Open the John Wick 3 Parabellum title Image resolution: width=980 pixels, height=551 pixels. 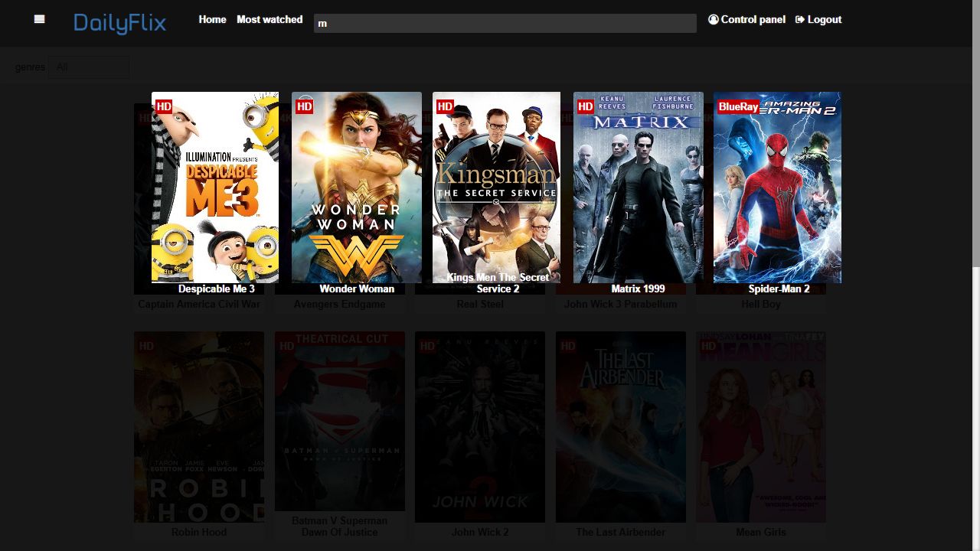click(x=620, y=304)
